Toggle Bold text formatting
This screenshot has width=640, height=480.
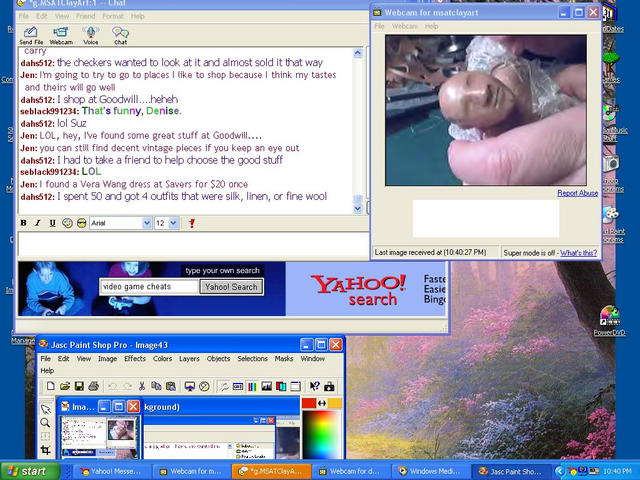(x=23, y=223)
